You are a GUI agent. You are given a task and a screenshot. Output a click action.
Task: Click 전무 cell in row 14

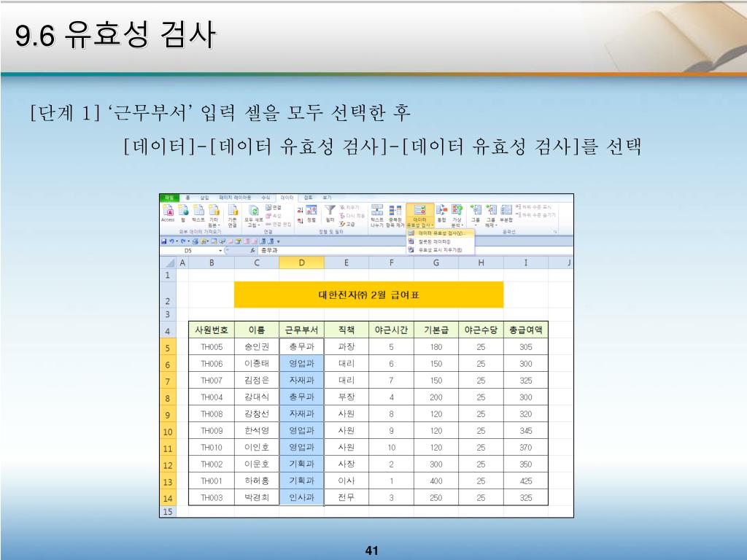point(347,497)
